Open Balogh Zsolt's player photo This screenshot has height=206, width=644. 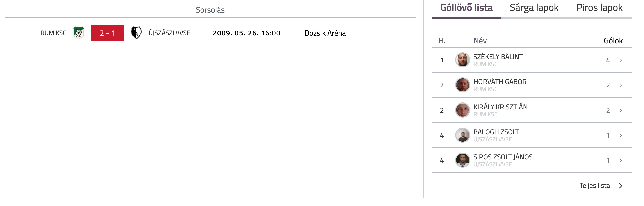(462, 135)
